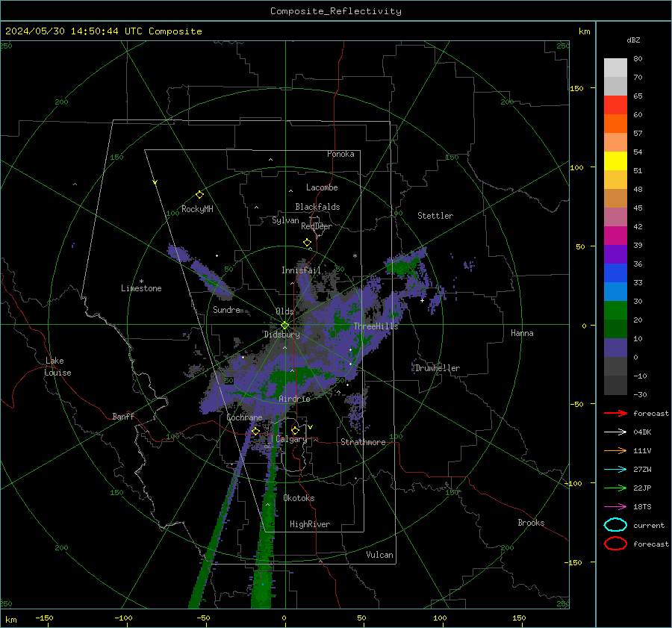Click purple swatch between 39 and 36 dBZ

(x=615, y=255)
